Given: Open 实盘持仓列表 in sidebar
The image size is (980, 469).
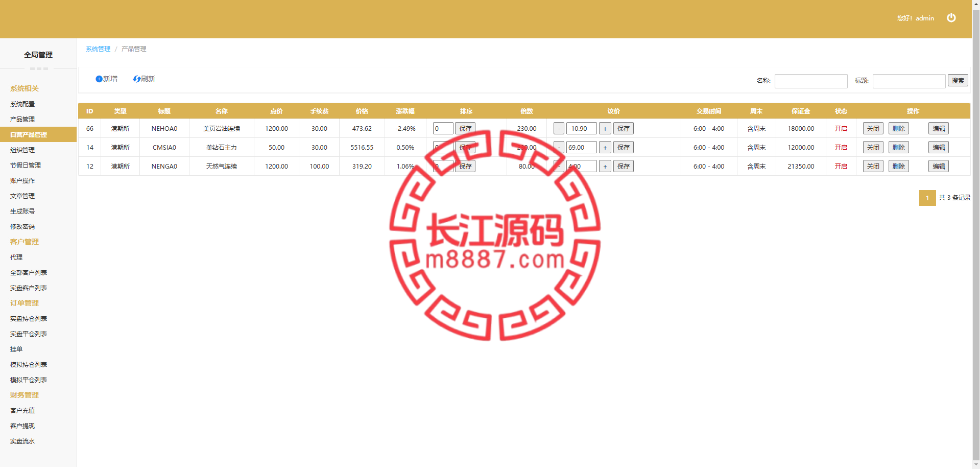Looking at the screenshot, I should tap(29, 318).
